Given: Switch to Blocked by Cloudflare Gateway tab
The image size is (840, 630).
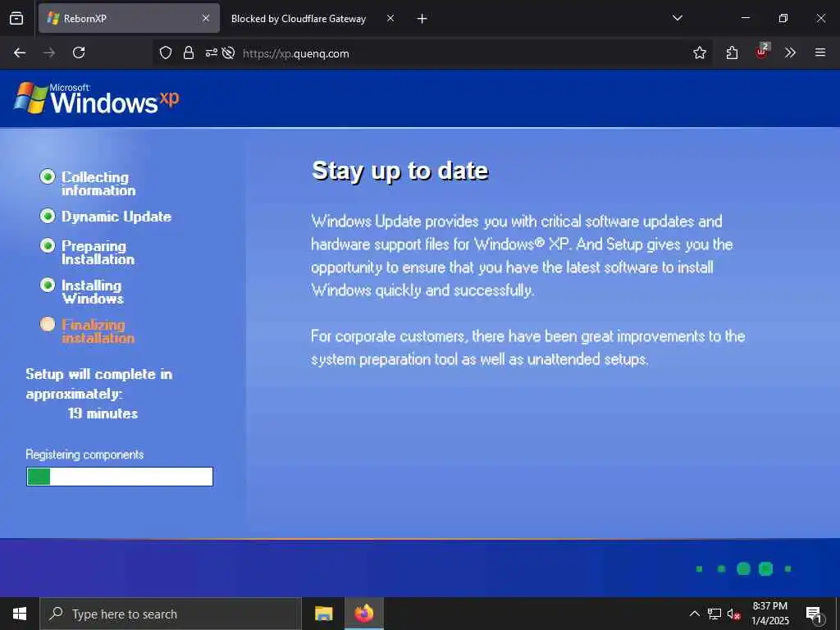Looking at the screenshot, I should pos(298,18).
